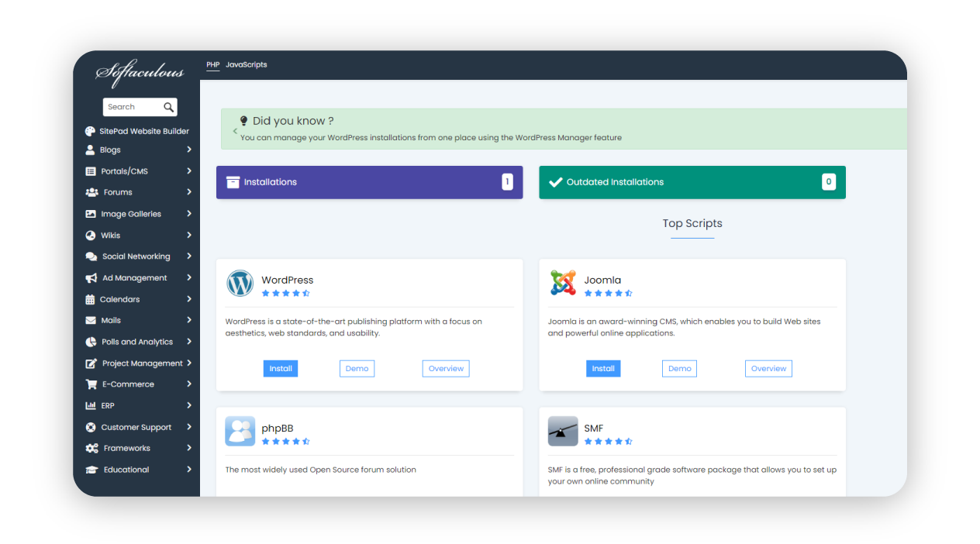Open the Joomla Demo

(680, 369)
